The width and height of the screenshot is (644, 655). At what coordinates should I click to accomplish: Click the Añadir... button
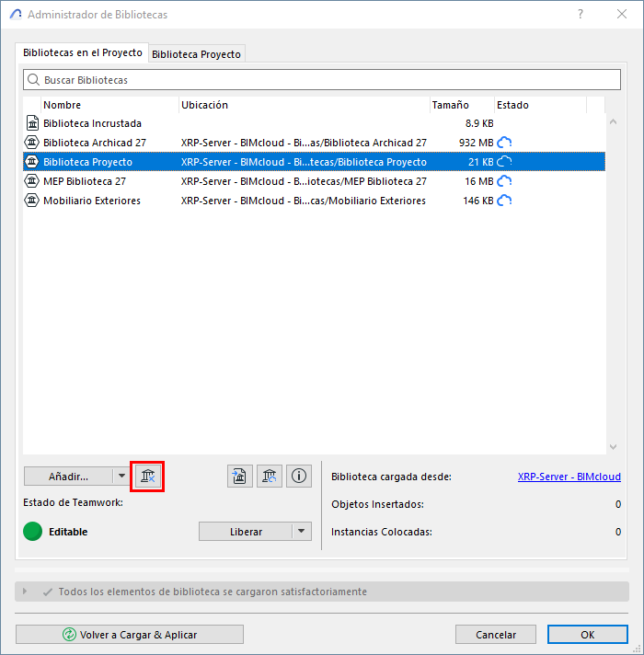[x=68, y=477]
